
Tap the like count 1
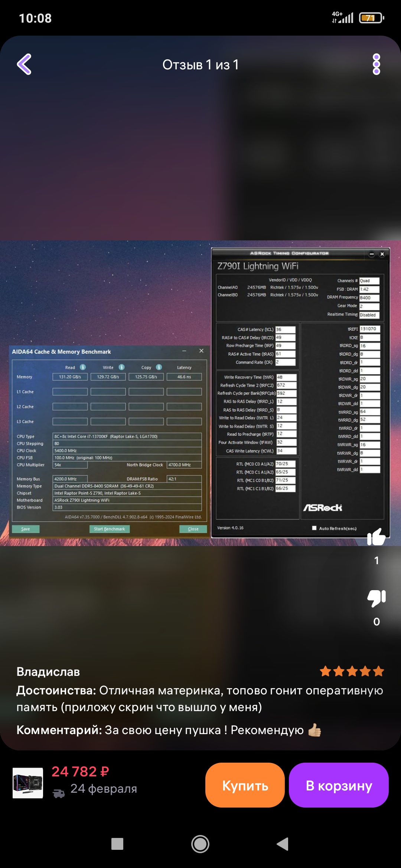pyautogui.click(x=376, y=560)
